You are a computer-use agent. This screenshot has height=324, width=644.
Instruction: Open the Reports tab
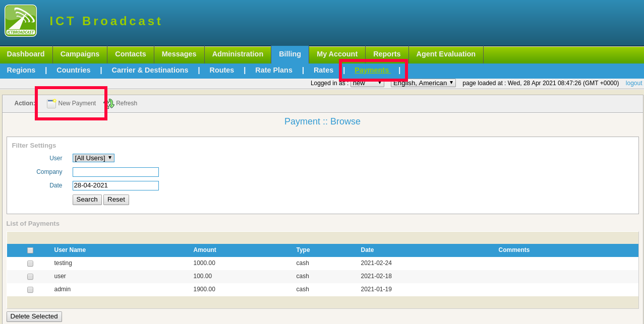pyautogui.click(x=387, y=54)
